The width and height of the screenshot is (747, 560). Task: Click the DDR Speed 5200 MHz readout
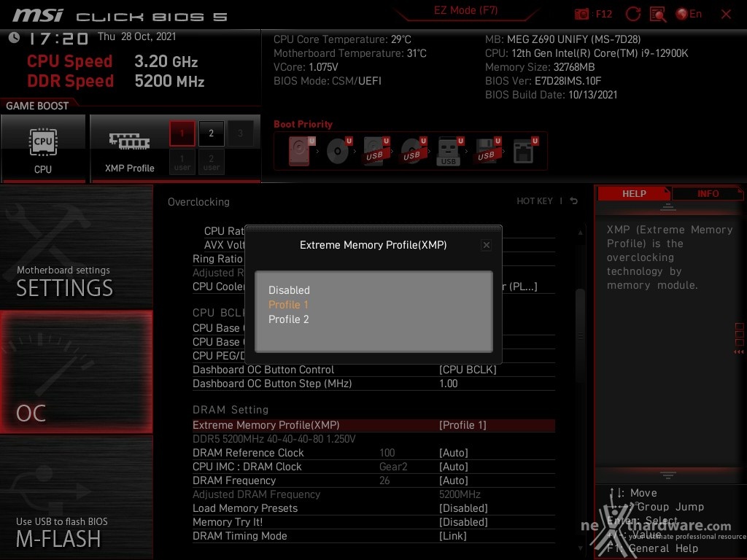(x=169, y=81)
